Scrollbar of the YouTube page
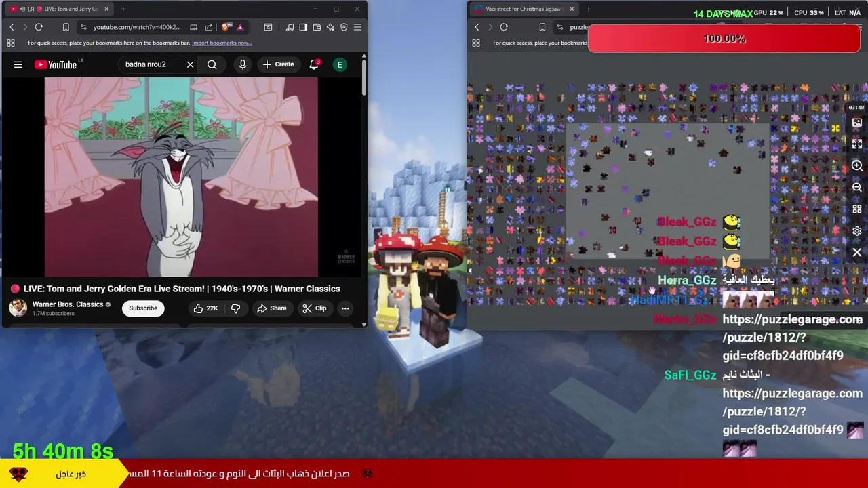868x488 pixels. (363, 78)
